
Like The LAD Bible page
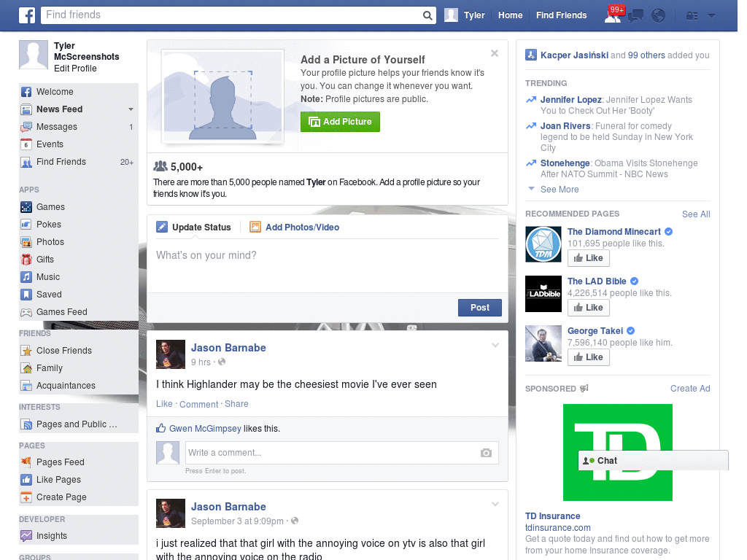(x=589, y=308)
